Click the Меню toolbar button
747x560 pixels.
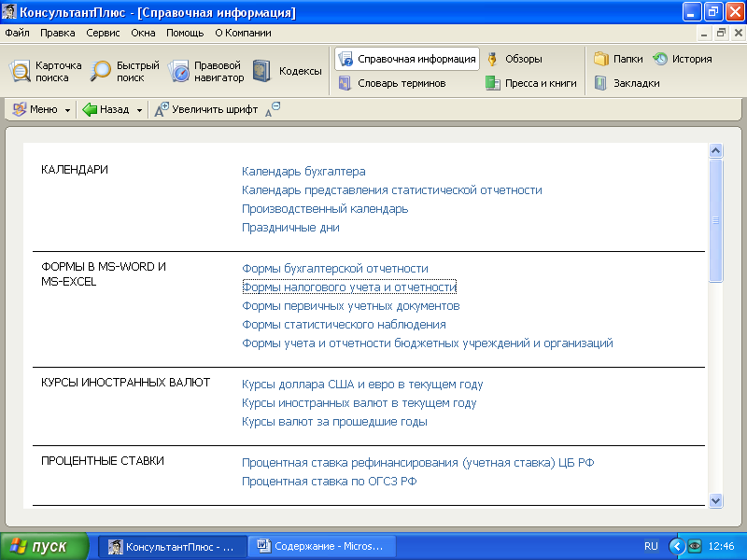(x=35, y=109)
